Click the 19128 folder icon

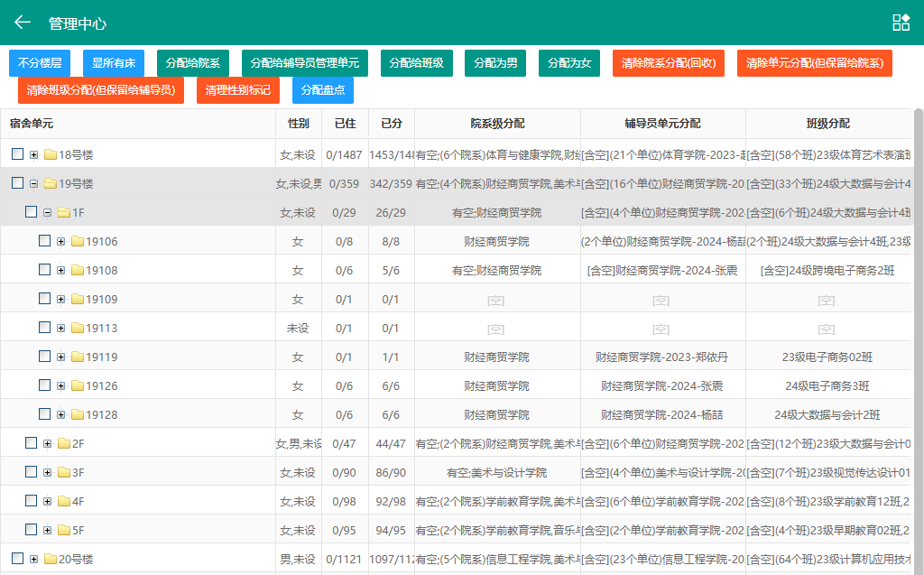(78, 414)
